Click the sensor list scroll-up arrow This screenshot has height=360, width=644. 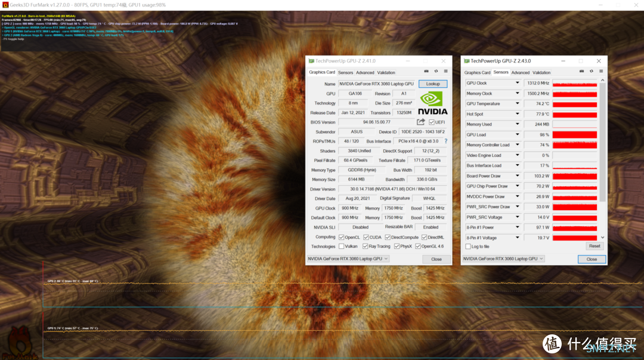[602, 81]
